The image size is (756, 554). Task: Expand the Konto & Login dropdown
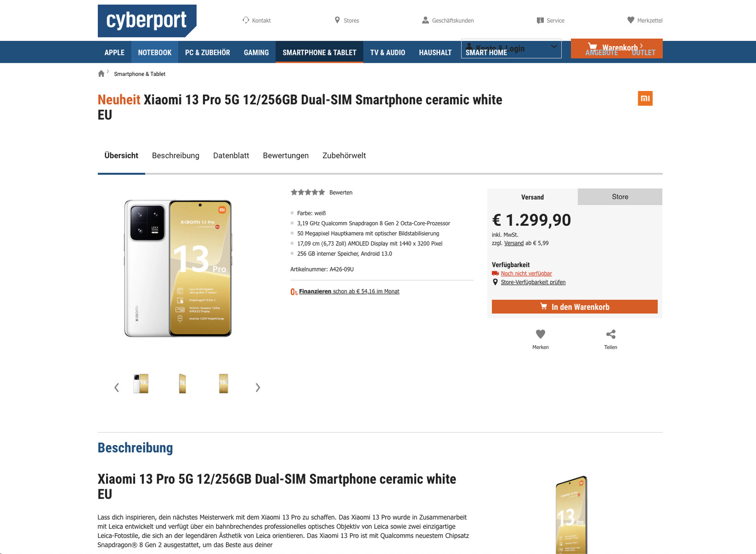tap(554, 47)
